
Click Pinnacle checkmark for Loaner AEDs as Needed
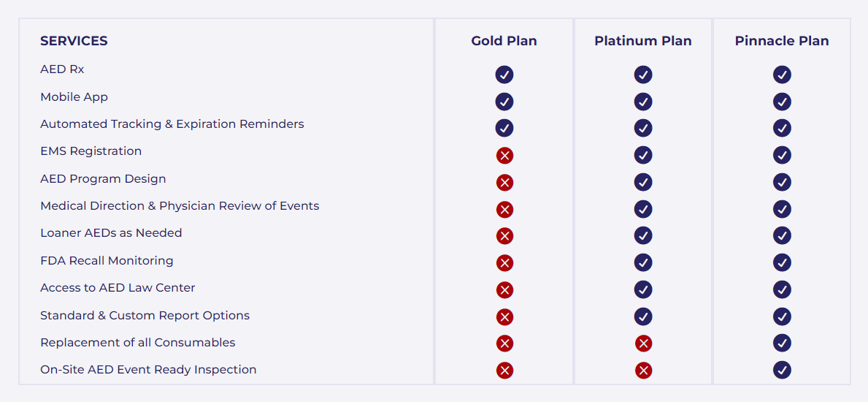pyautogui.click(x=782, y=235)
